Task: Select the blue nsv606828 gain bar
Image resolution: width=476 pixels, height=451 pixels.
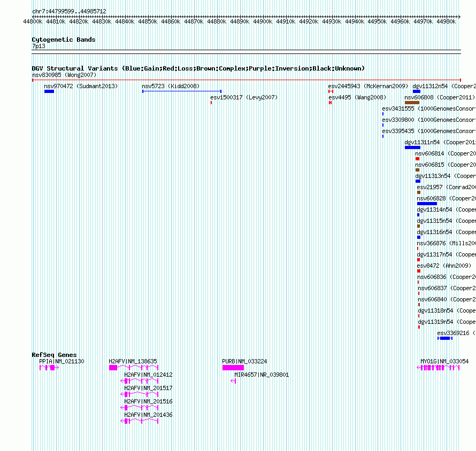Action: pos(427,204)
